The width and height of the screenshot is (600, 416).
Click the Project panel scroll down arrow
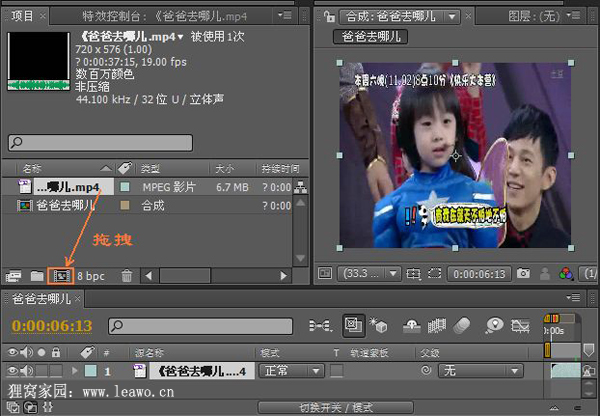pyautogui.click(x=301, y=258)
